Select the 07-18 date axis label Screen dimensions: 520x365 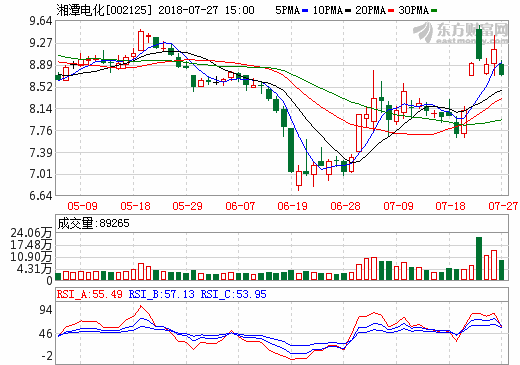[x=450, y=206]
